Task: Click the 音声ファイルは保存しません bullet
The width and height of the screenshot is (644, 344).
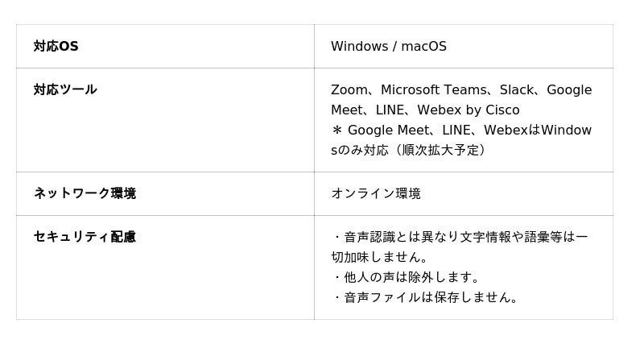Action: tap(426, 298)
